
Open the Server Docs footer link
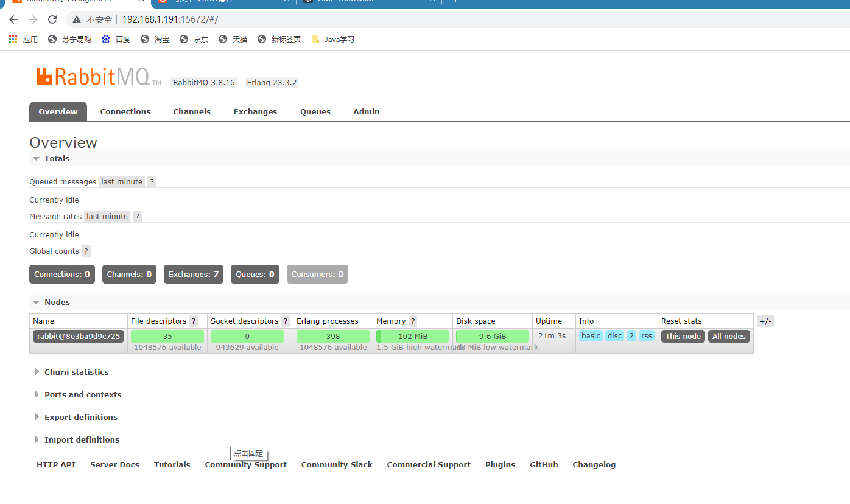pos(114,464)
